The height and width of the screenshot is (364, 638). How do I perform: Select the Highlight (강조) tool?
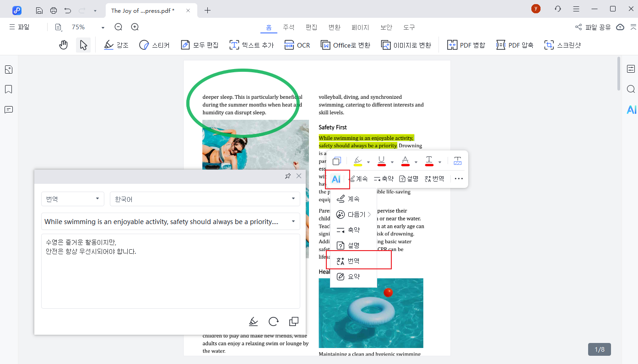(116, 44)
